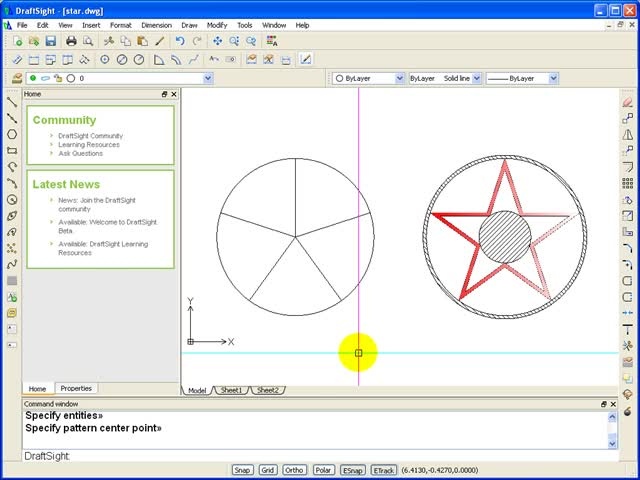This screenshot has height=480, width=640.
Task: Open the Learning Resources link
Action: [89, 144]
